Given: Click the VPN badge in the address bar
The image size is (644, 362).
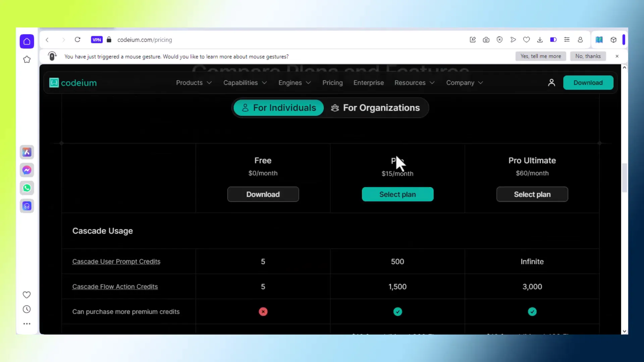Looking at the screenshot, I should point(97,40).
